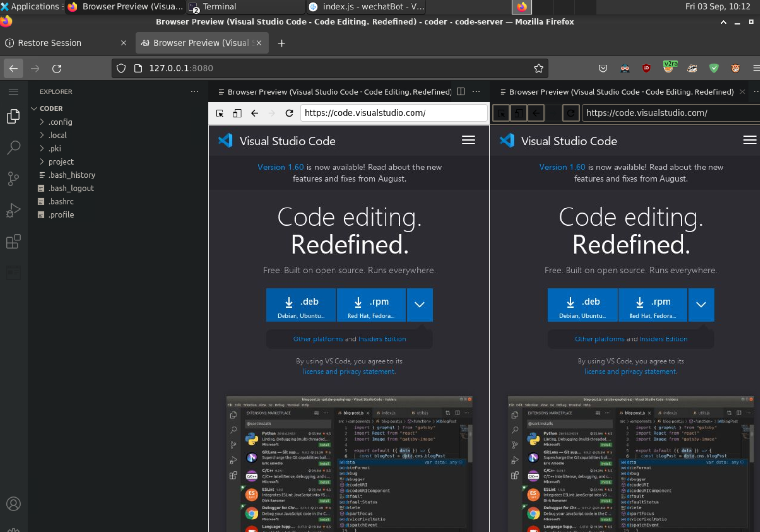Click left preview URL address field

[394, 113]
